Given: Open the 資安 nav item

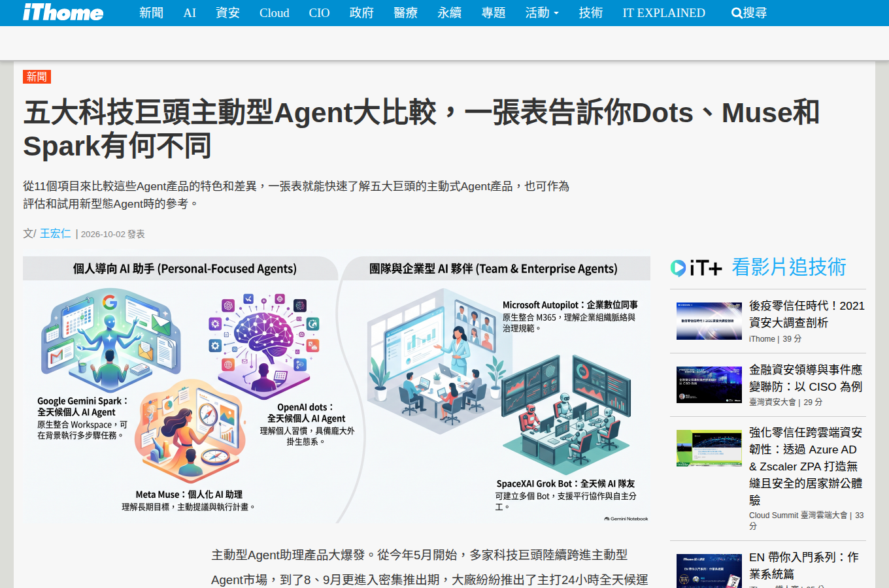Looking at the screenshot, I should click(227, 12).
